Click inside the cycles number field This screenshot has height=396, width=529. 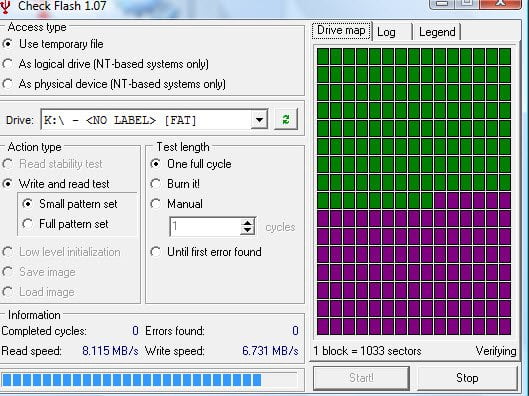tap(205, 226)
